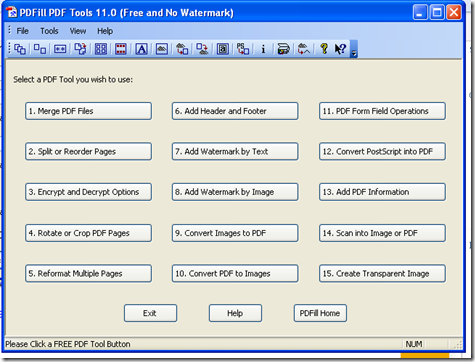Click the PostScript to PDF toolbar icon

pyautogui.click(x=243, y=49)
